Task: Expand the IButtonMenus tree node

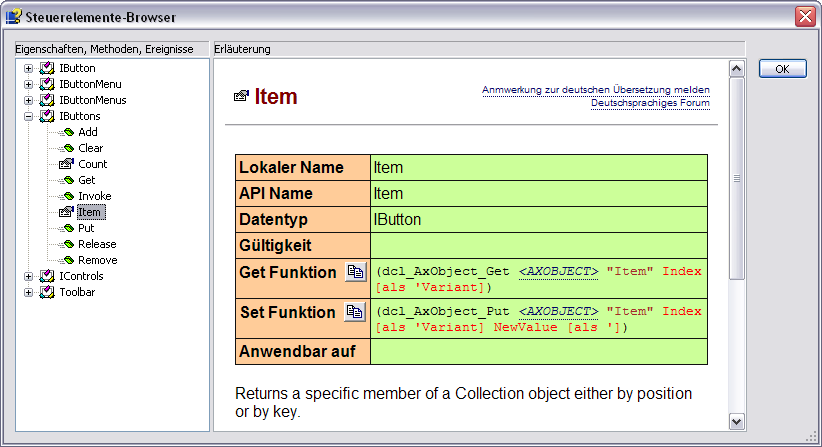Action: 28,100
